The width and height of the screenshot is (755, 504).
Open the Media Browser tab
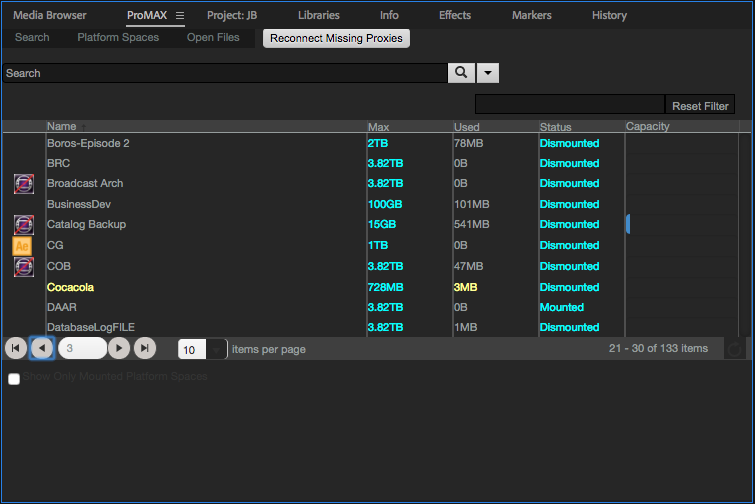(50, 16)
